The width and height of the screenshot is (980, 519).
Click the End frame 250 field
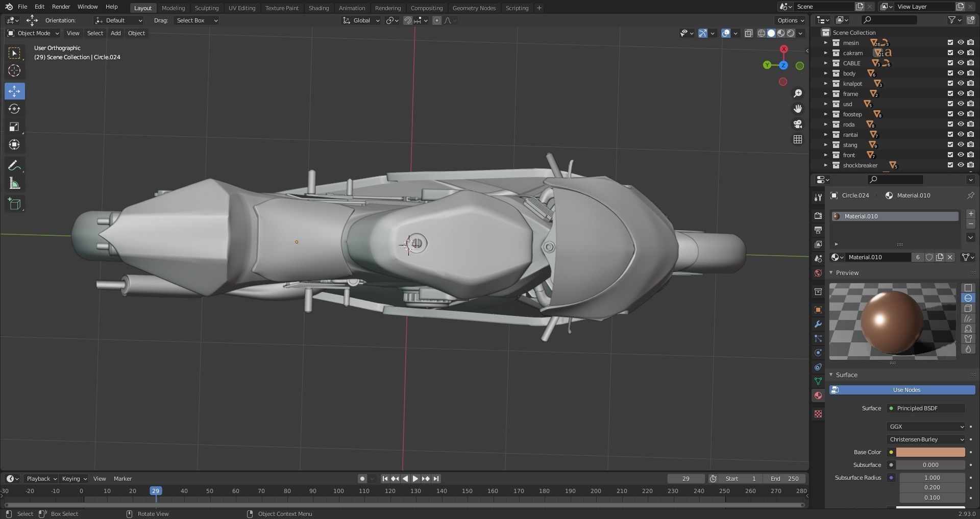[785, 479]
